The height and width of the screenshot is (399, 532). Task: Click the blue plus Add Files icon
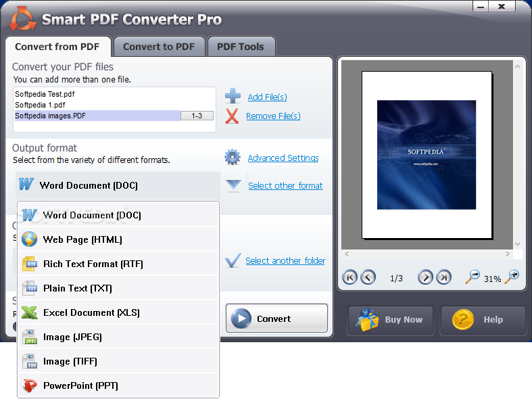[x=233, y=95]
